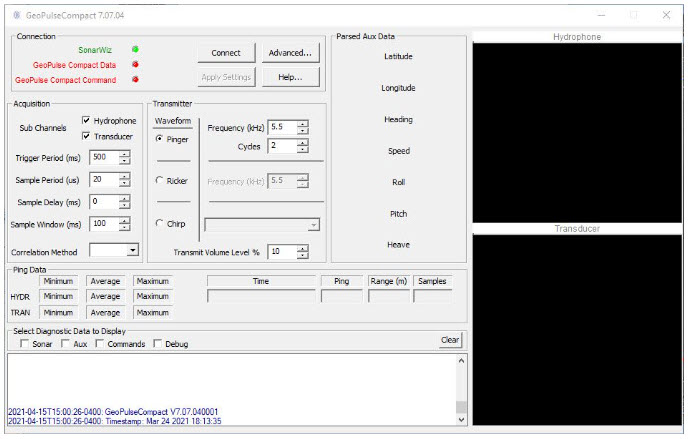This screenshot has height=439, width=688.
Task: Toggle the Hydrophone sub channel checkbox
Action: click(87, 121)
